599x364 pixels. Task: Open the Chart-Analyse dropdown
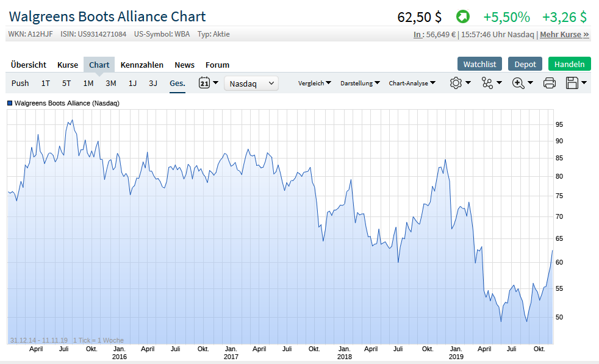pyautogui.click(x=412, y=83)
